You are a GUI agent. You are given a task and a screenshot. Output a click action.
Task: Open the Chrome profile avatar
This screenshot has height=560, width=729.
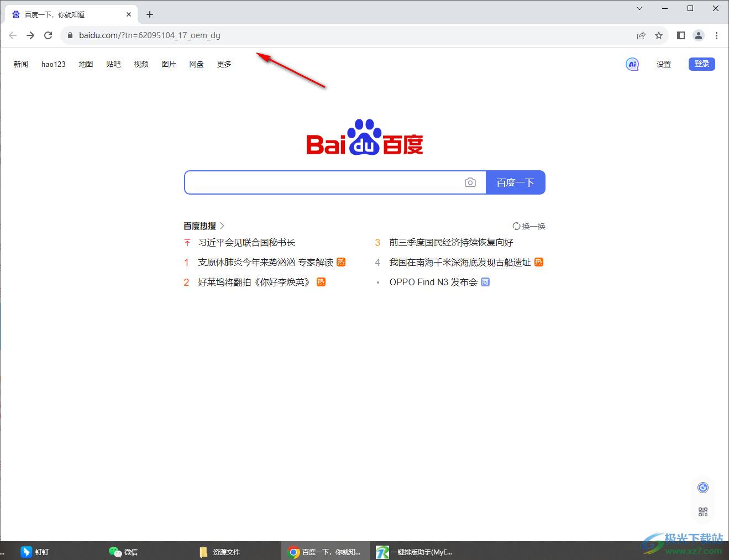(699, 35)
